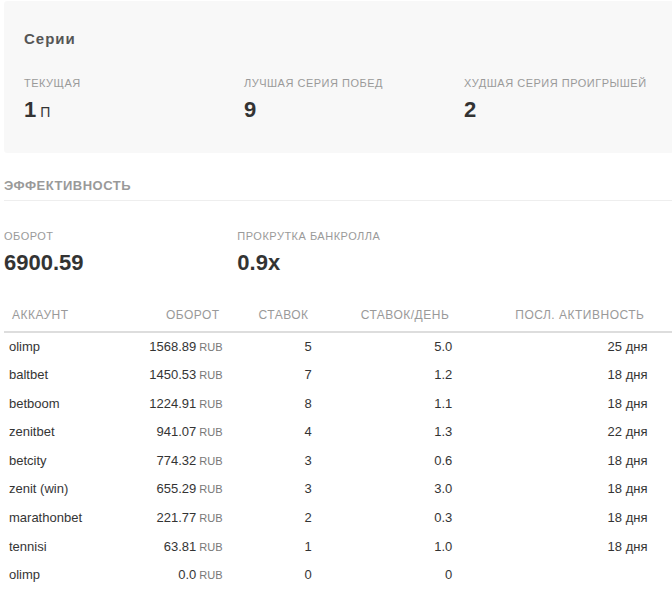The height and width of the screenshot is (596, 672).
Task: Select the baltbet account row
Action: (x=338, y=375)
